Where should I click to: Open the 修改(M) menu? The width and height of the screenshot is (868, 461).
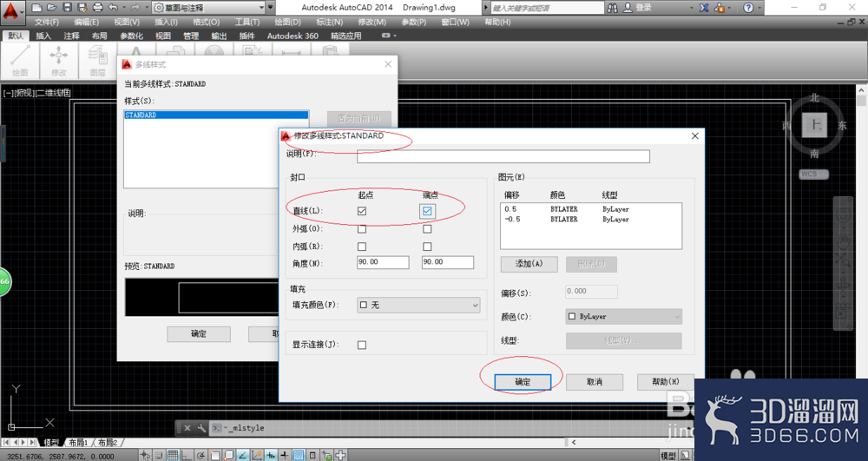coord(372,22)
